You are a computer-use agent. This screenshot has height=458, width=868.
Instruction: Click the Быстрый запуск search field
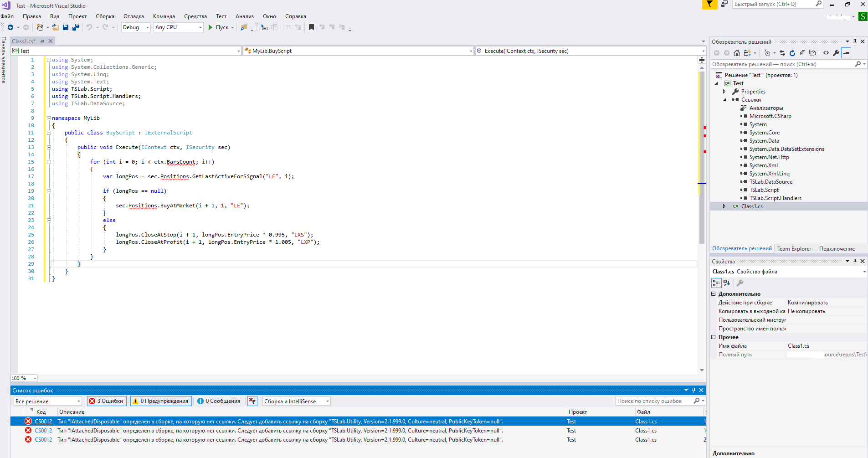[x=774, y=4]
